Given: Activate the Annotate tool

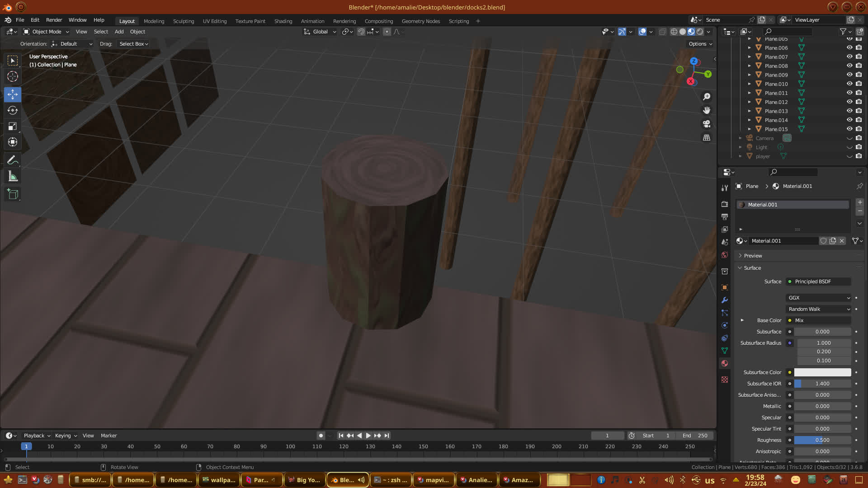Looking at the screenshot, I should (13, 160).
